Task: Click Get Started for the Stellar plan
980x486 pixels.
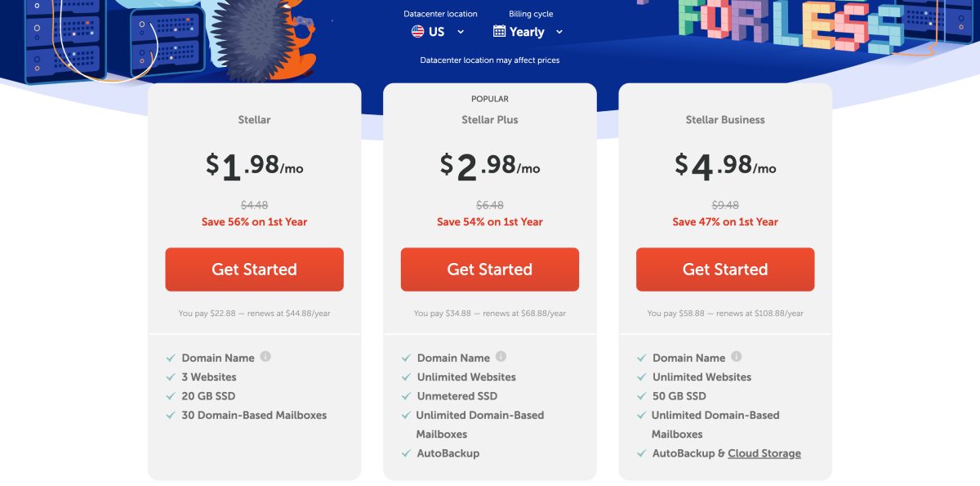Action: (254, 270)
